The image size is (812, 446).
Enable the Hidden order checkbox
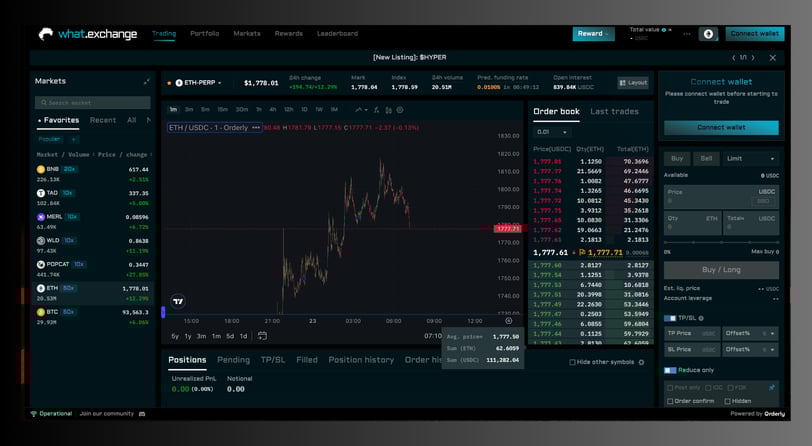click(x=728, y=401)
